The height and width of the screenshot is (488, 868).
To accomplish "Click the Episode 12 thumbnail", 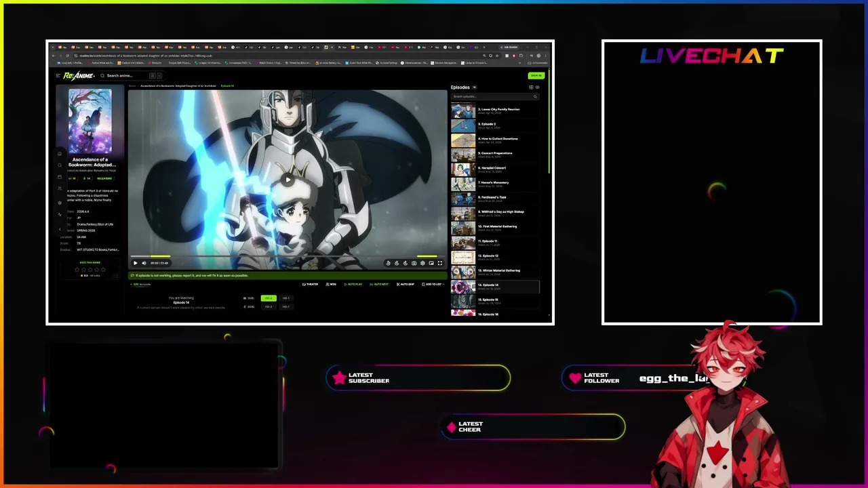I will point(463,258).
